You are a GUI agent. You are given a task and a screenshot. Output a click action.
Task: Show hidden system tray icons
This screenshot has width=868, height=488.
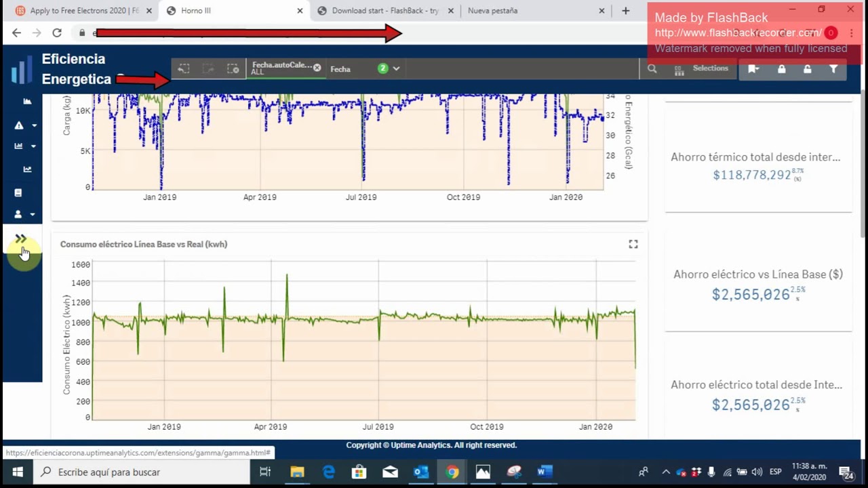[666, 472]
